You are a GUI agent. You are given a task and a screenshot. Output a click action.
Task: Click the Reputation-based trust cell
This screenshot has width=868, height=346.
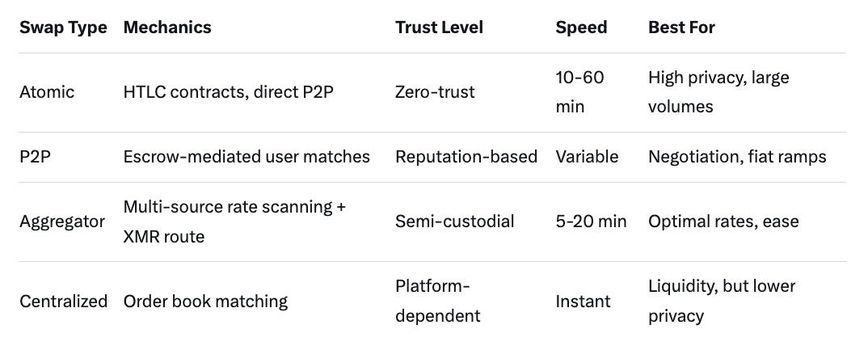[466, 157]
